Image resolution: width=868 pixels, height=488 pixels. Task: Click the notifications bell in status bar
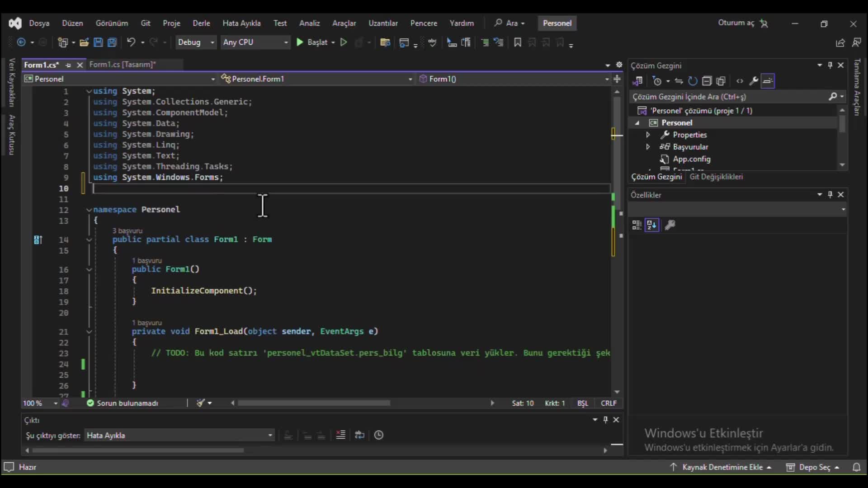click(x=856, y=467)
